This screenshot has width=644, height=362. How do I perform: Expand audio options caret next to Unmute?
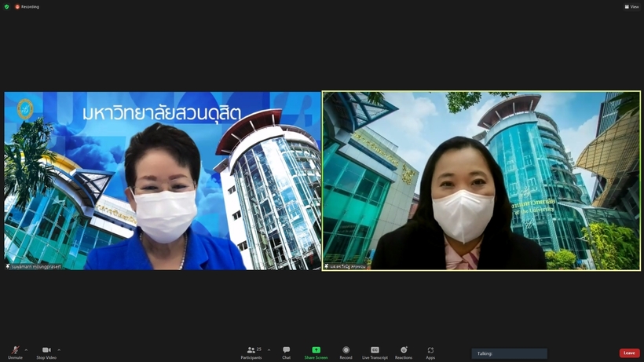click(x=26, y=350)
